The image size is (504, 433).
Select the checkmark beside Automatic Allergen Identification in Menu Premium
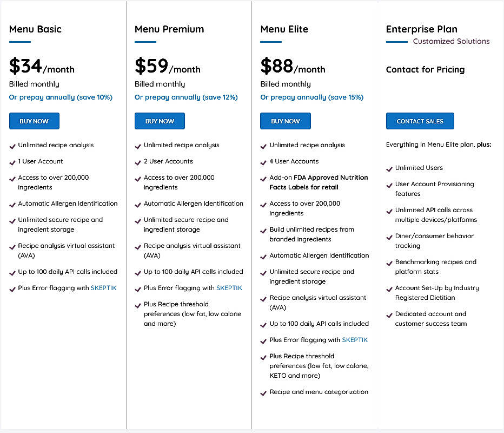tap(137, 204)
